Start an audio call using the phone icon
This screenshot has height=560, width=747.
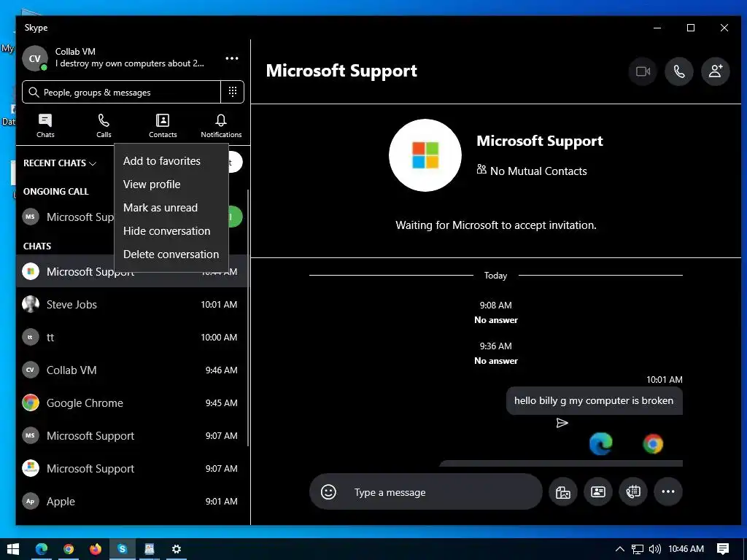(679, 71)
